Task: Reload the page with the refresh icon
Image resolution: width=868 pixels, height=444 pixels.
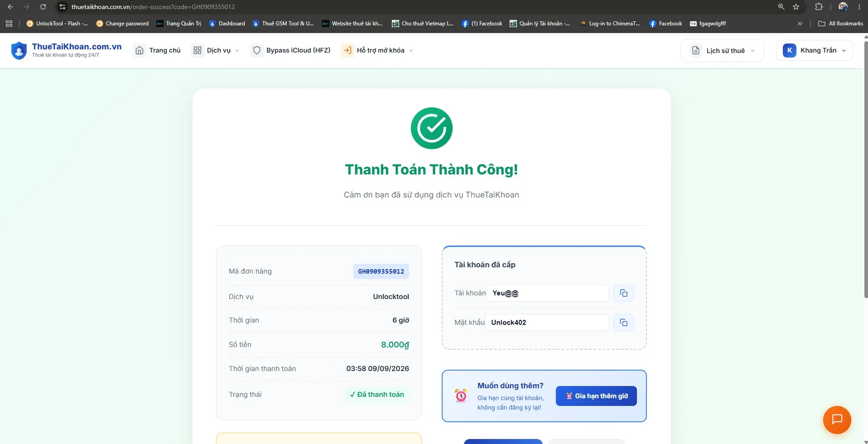Action: 43,7
